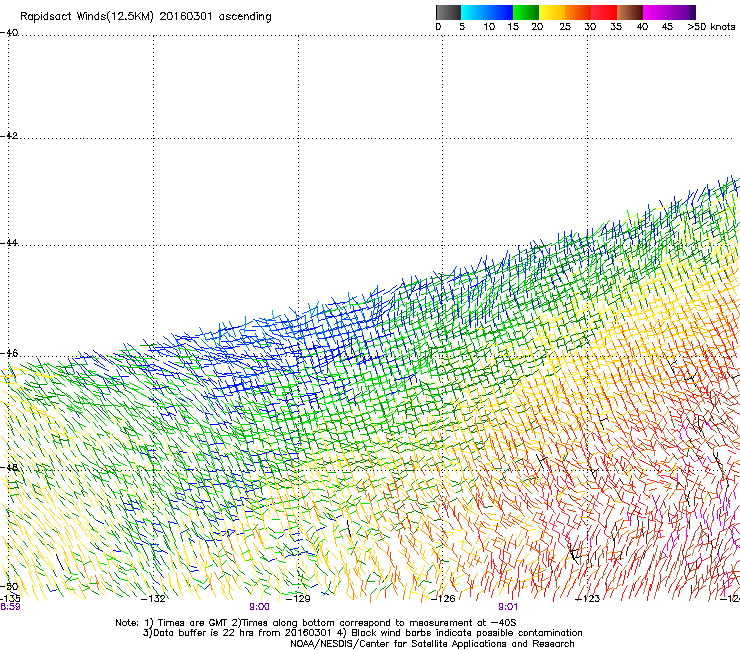This screenshot has height=650, width=740.
Task: Click the -126 longitude axis label
Action: pos(443,599)
